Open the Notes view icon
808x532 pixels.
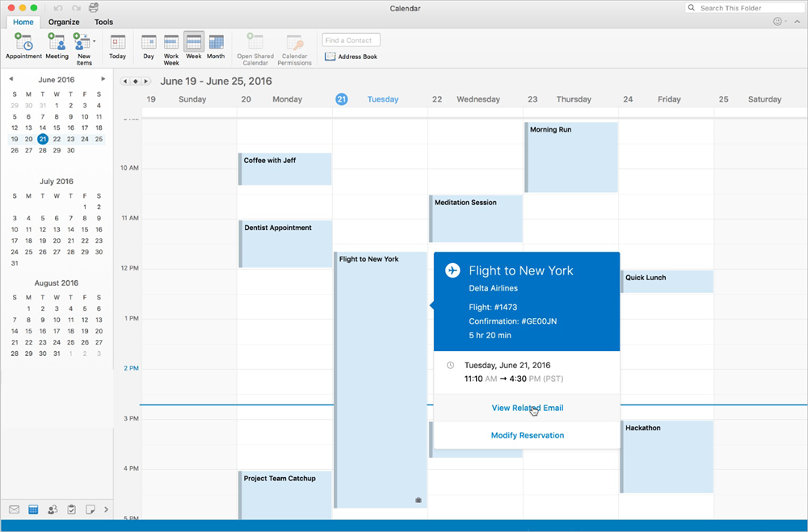(90, 509)
